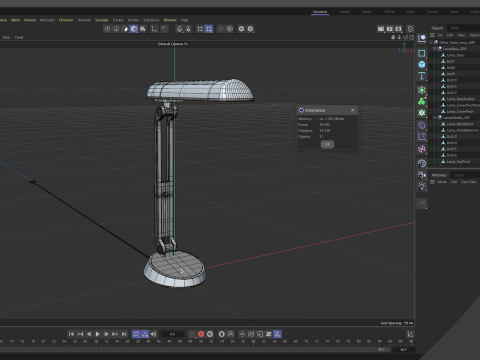This screenshot has width=480, height=360.
Task: Open Attributes Mode menu
Action: pyautogui.click(x=442, y=182)
